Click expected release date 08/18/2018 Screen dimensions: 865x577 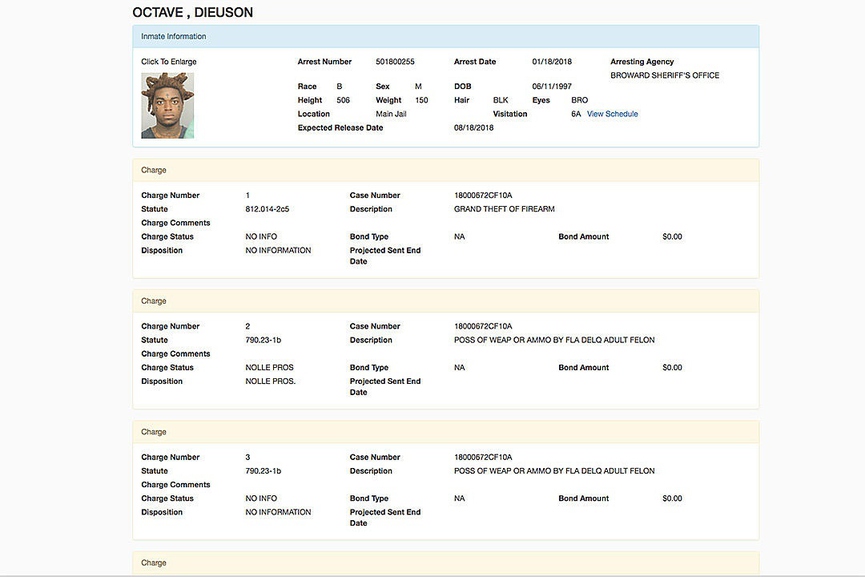pyautogui.click(x=474, y=127)
